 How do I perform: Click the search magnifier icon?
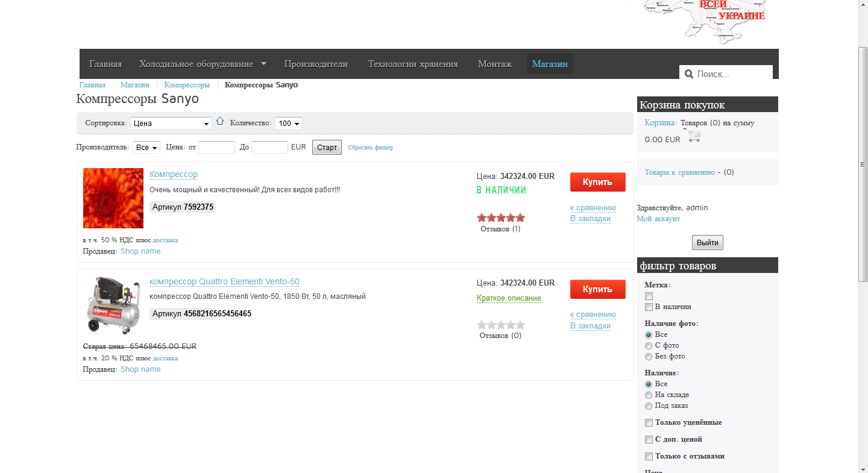coord(689,74)
